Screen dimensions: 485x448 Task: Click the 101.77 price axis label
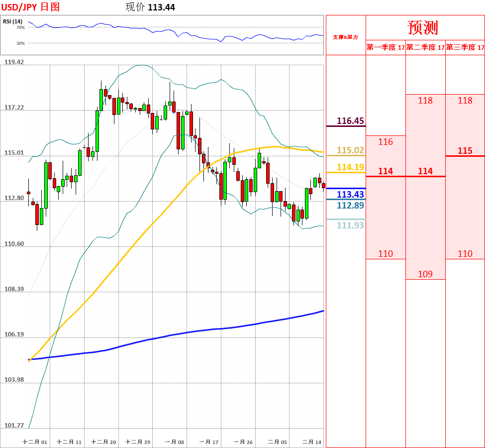[14, 426]
